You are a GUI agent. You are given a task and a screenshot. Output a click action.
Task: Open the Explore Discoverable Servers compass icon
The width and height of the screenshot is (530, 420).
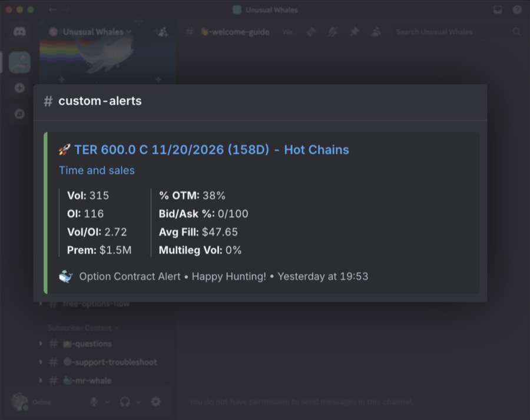19,114
